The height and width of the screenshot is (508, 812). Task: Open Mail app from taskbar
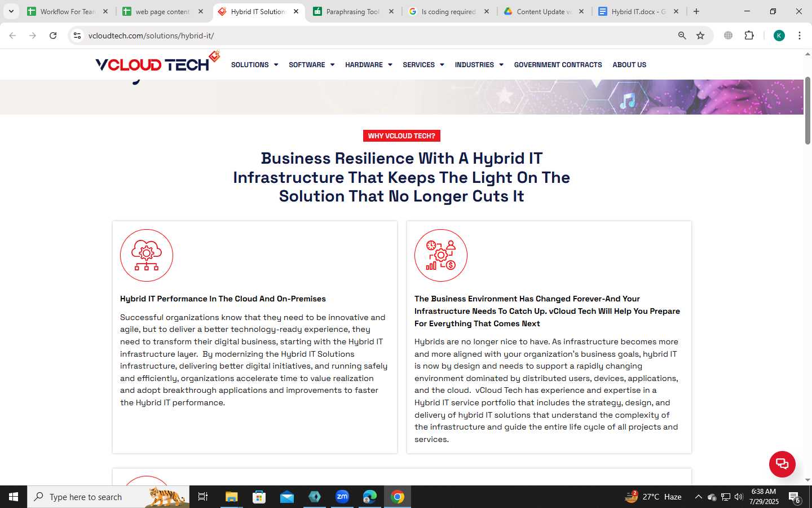(287, 497)
